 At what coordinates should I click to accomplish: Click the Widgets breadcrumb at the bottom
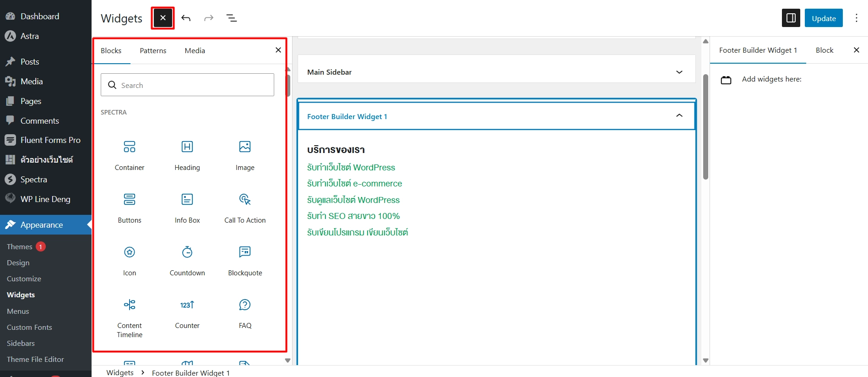click(x=120, y=372)
